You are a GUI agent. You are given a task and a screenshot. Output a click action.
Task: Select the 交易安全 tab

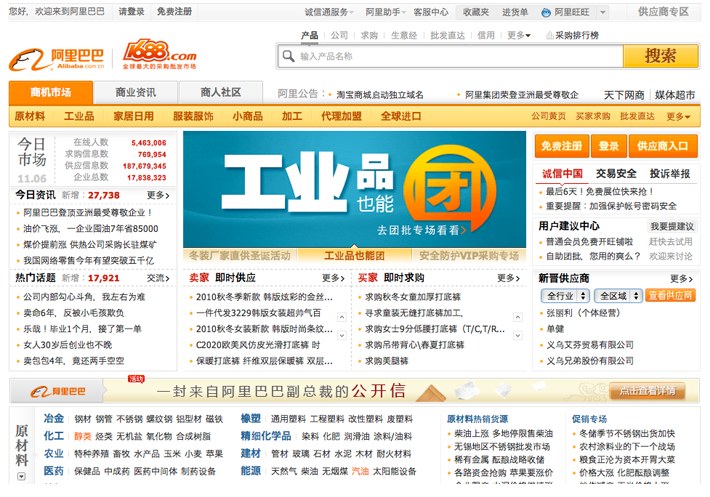pos(616,174)
